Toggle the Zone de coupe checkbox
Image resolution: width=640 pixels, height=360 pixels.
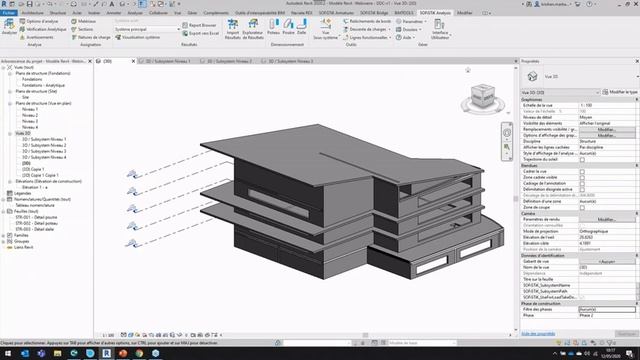[582, 208]
